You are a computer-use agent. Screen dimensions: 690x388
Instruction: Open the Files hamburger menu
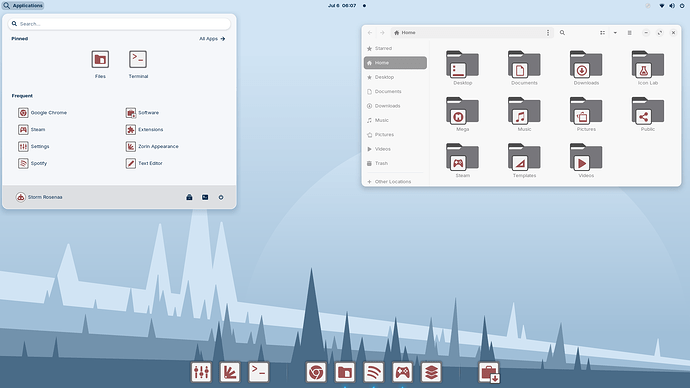630,33
